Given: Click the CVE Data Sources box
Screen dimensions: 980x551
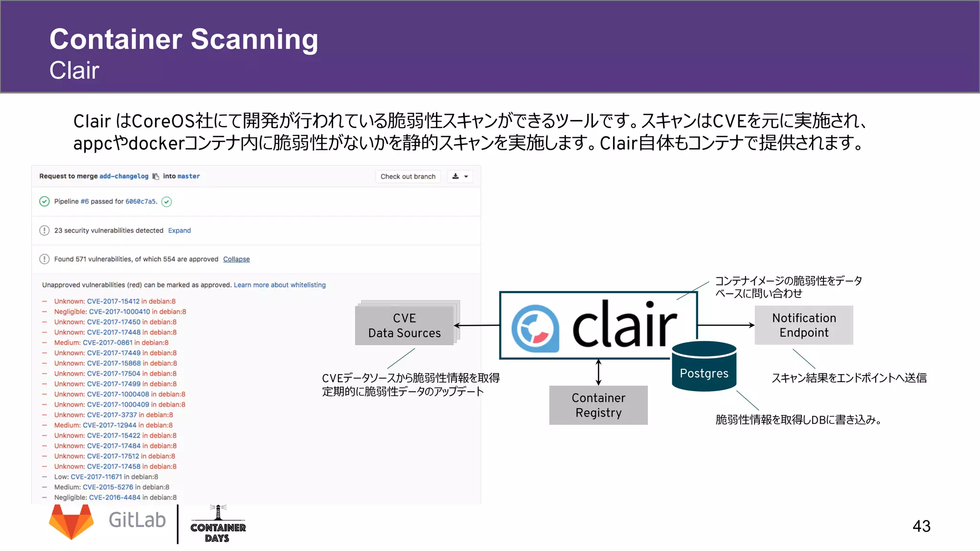Looking at the screenshot, I should [405, 325].
